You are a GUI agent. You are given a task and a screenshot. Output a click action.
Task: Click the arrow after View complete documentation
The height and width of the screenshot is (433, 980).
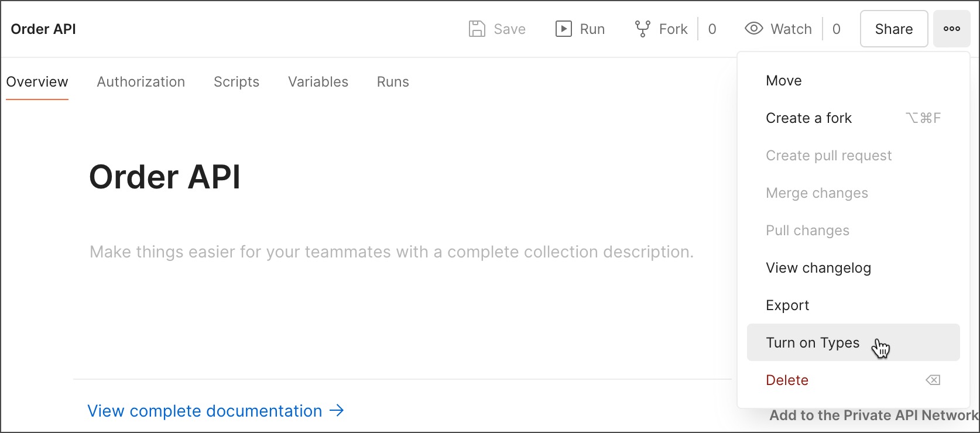pyautogui.click(x=337, y=411)
